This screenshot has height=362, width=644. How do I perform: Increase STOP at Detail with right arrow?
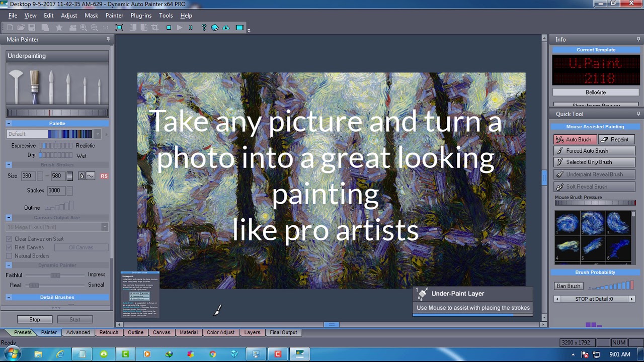(631, 299)
